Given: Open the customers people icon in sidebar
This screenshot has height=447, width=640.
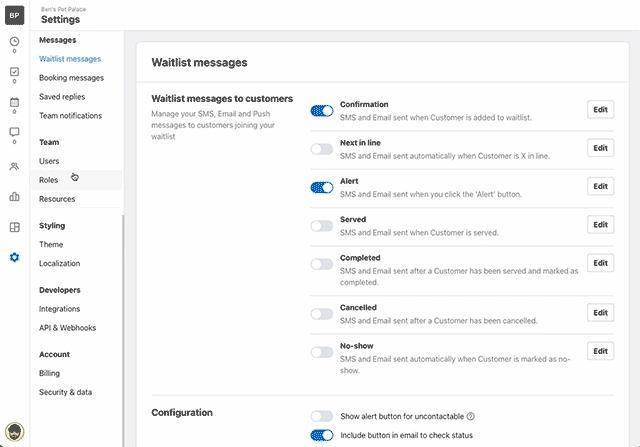Looking at the screenshot, I should point(14,166).
